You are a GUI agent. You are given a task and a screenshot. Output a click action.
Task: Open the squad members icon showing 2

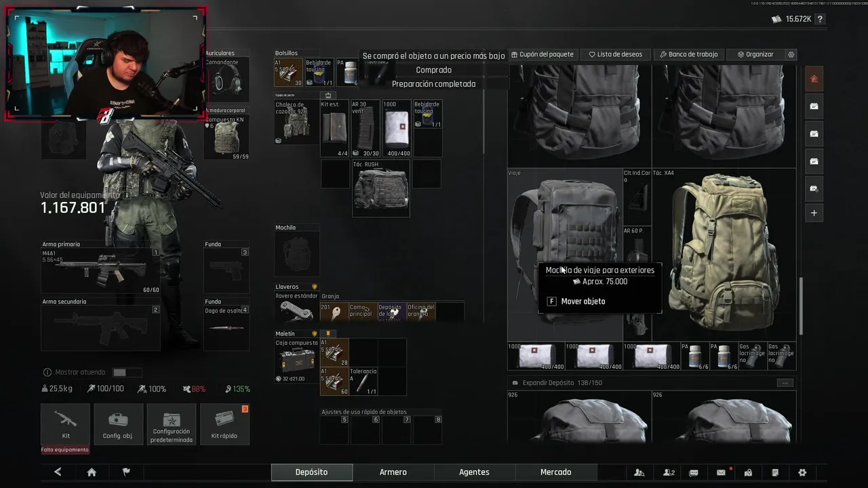pyautogui.click(x=669, y=472)
